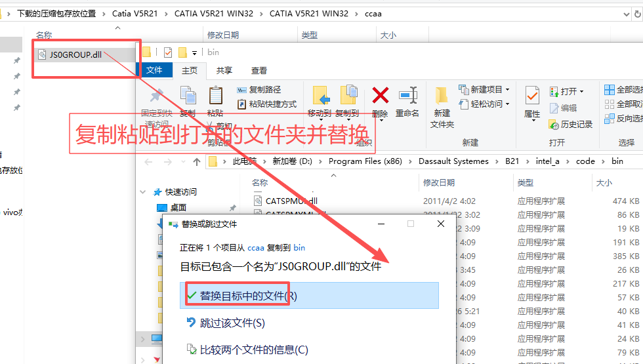Sort bin folder by Date modified column
643x364 pixels.
coord(439,182)
